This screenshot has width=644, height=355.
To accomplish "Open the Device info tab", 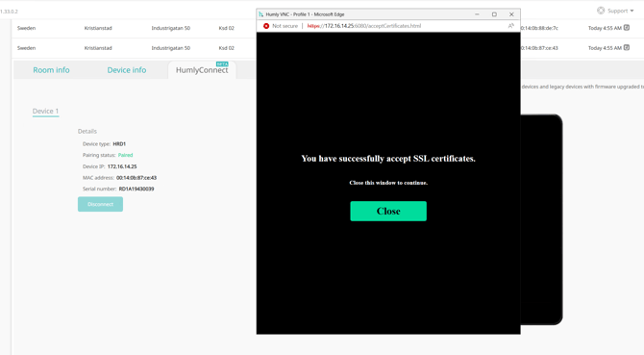I will pyautogui.click(x=127, y=70).
